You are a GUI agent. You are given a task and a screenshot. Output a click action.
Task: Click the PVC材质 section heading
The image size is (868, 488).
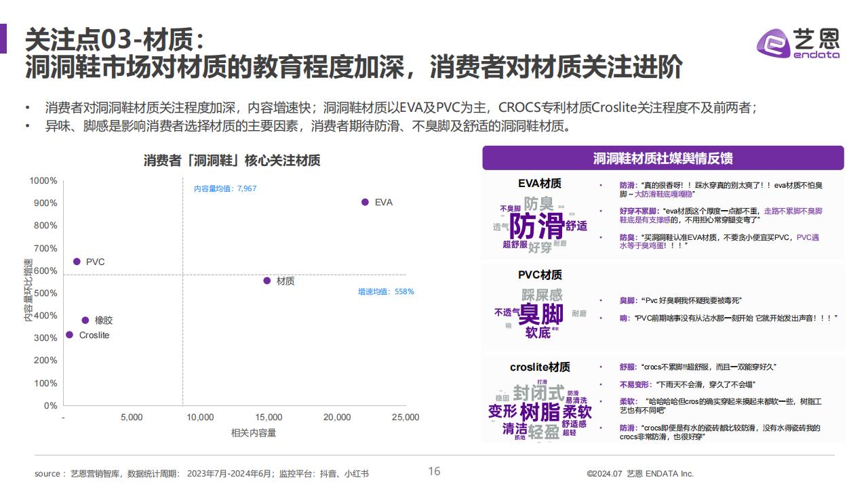[x=540, y=274]
